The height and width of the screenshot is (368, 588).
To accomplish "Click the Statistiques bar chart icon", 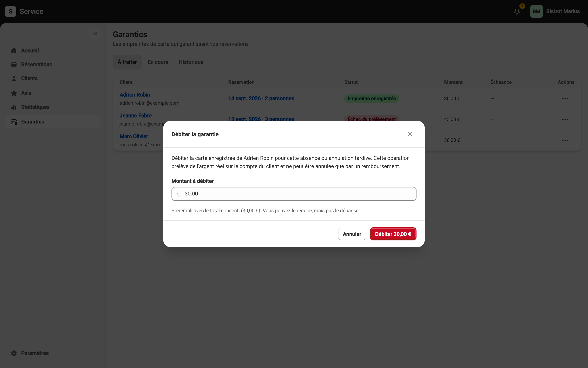I will [x=14, y=107].
